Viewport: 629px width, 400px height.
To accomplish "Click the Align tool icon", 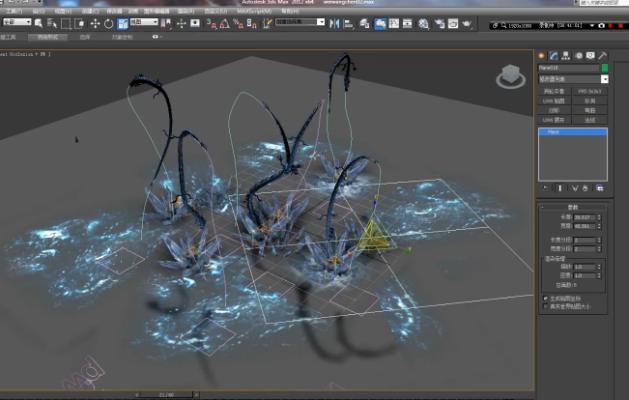I will click(x=348, y=24).
